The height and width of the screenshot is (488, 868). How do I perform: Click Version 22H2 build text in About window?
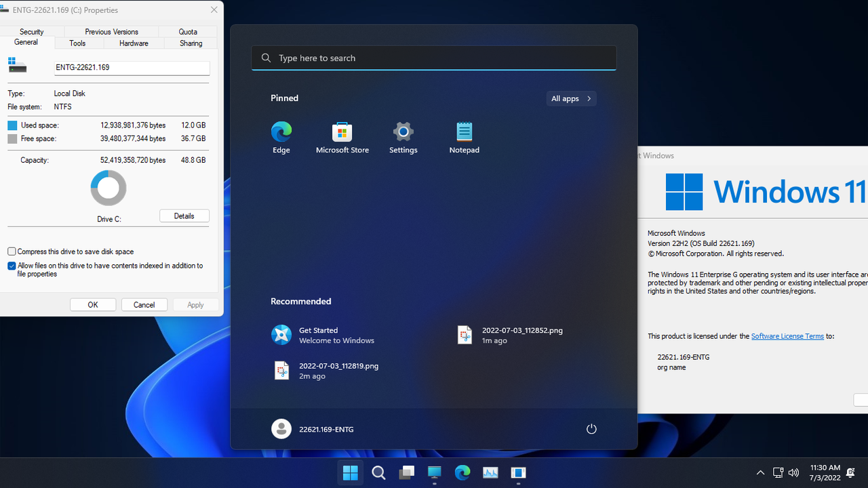[x=701, y=243]
